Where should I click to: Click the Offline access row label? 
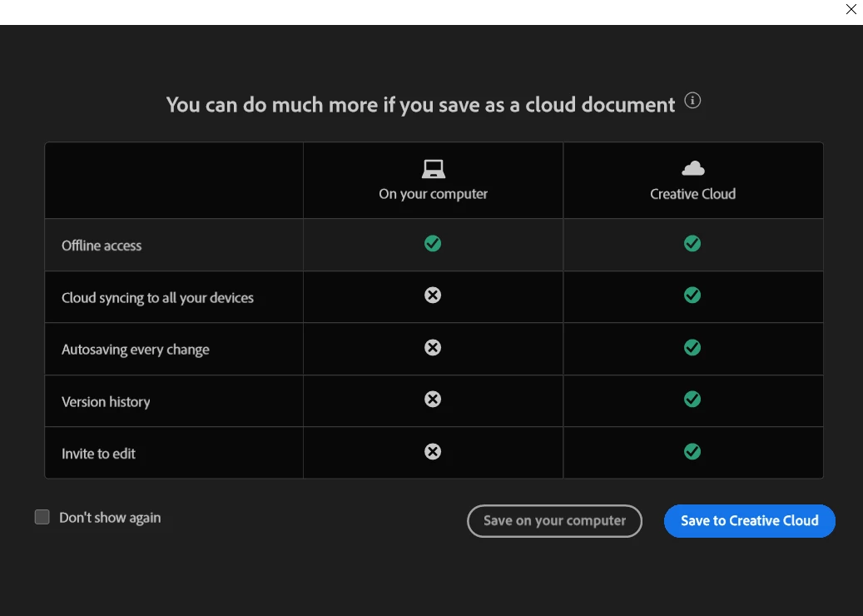(102, 246)
